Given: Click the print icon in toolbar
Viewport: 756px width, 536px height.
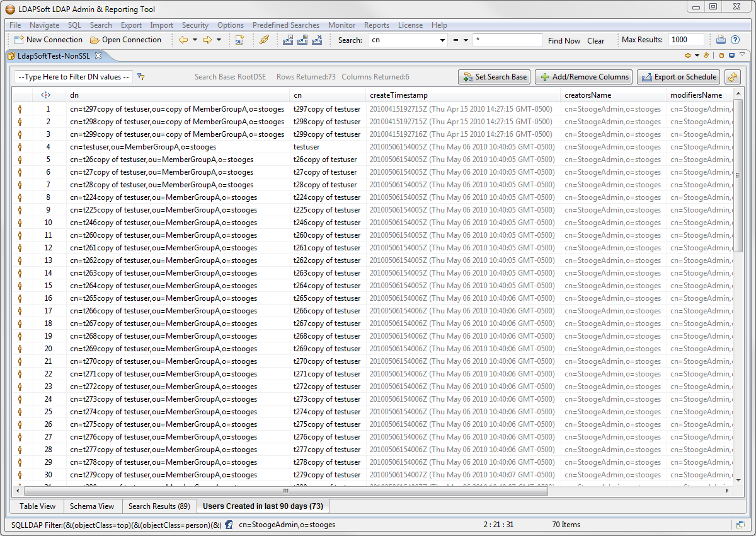Looking at the screenshot, I should click(721, 40).
